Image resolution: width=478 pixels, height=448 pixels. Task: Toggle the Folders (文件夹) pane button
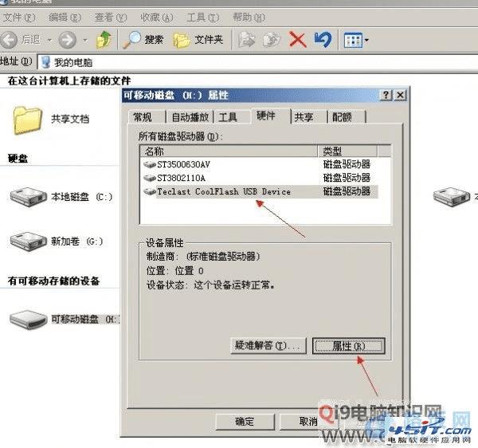pyautogui.click(x=198, y=40)
